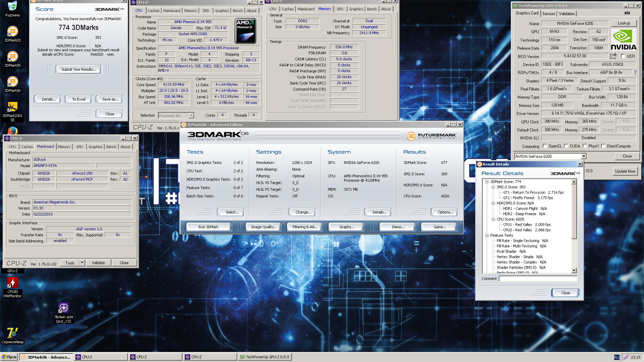644x362 pixels.
Task: Click the GPU-Z title bar app icon
Action: [515, 6]
